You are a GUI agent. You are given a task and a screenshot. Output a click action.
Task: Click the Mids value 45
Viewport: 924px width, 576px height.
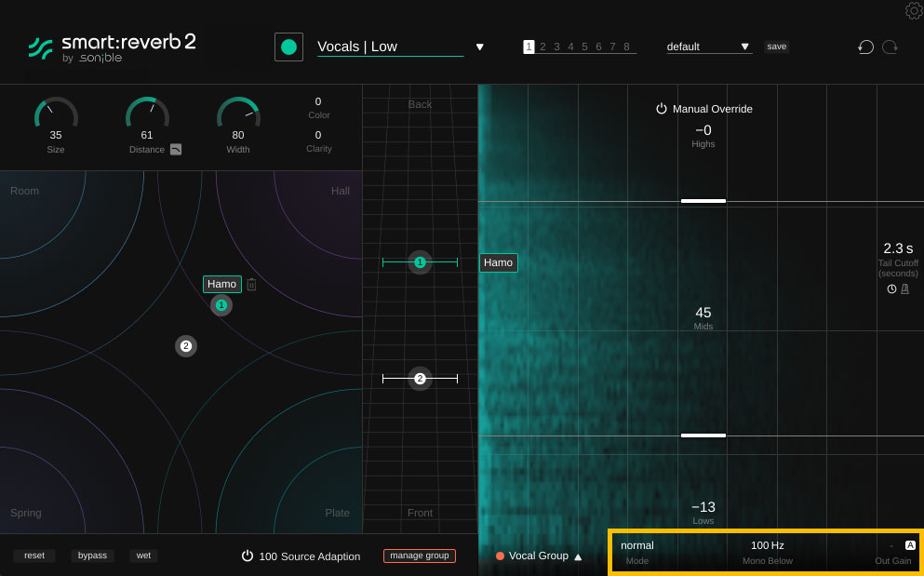point(703,313)
